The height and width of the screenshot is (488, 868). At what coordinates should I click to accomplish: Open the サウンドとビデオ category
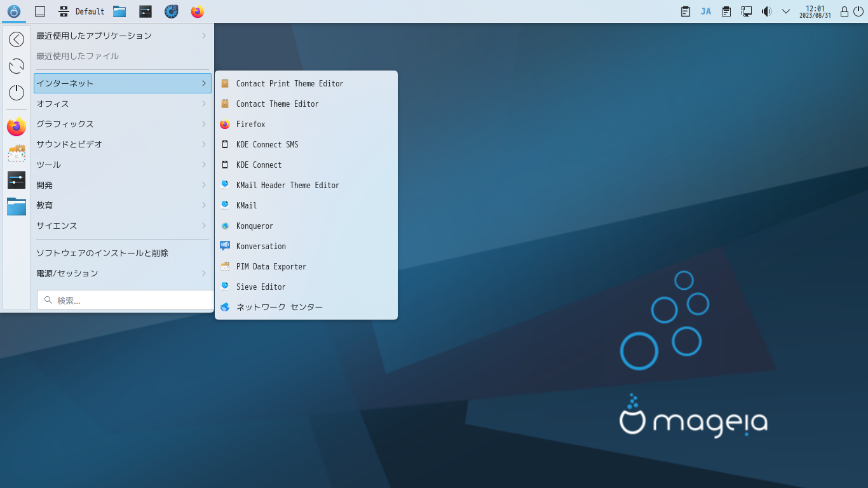pyautogui.click(x=122, y=144)
